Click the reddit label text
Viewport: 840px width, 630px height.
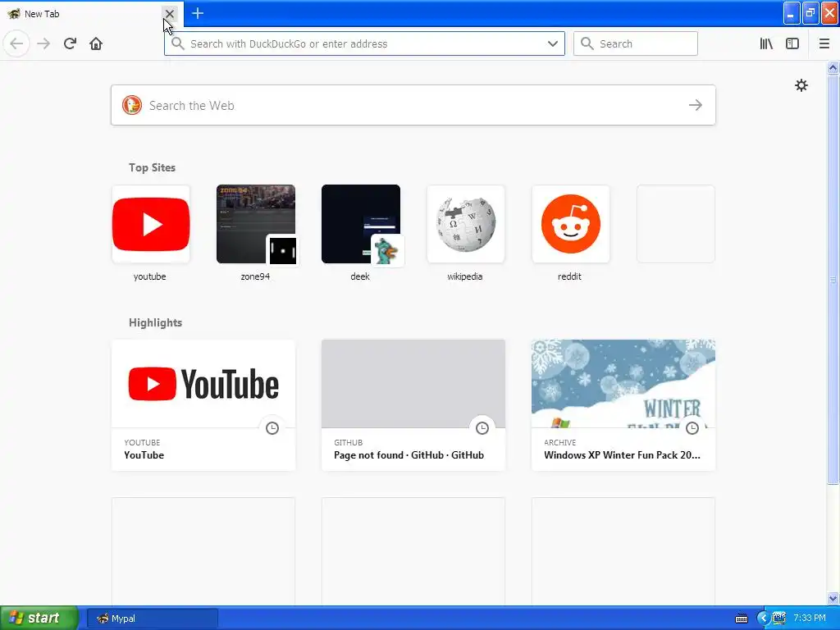pos(569,276)
